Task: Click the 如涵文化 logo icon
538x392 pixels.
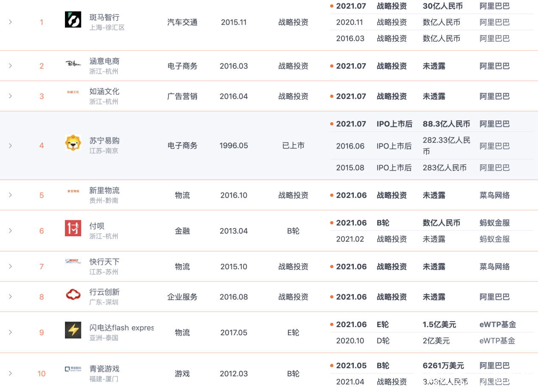Action: [x=73, y=92]
